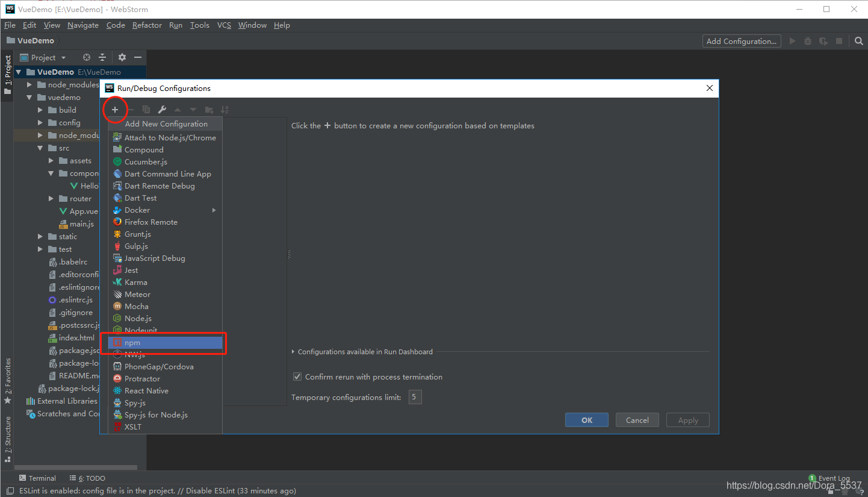Click the Create New Folder icon in dialog
The width and height of the screenshot is (868, 497).
click(209, 110)
